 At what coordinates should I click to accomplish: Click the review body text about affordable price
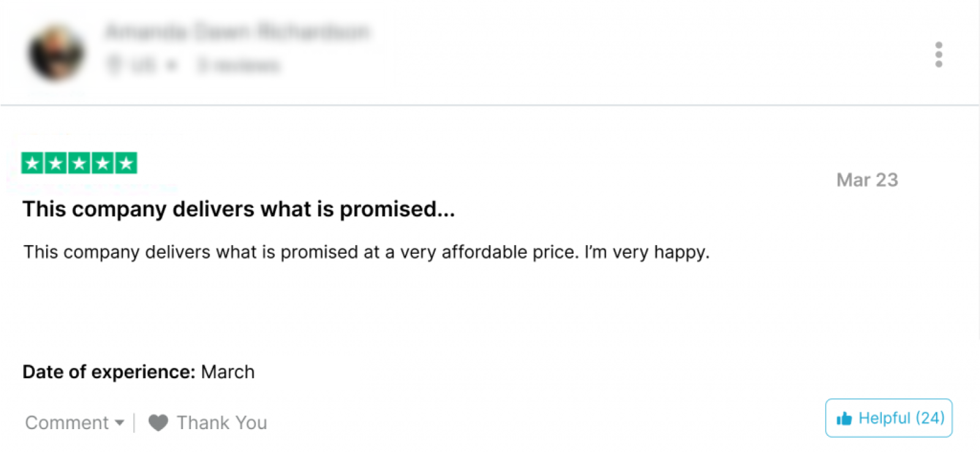pyautogui.click(x=366, y=253)
